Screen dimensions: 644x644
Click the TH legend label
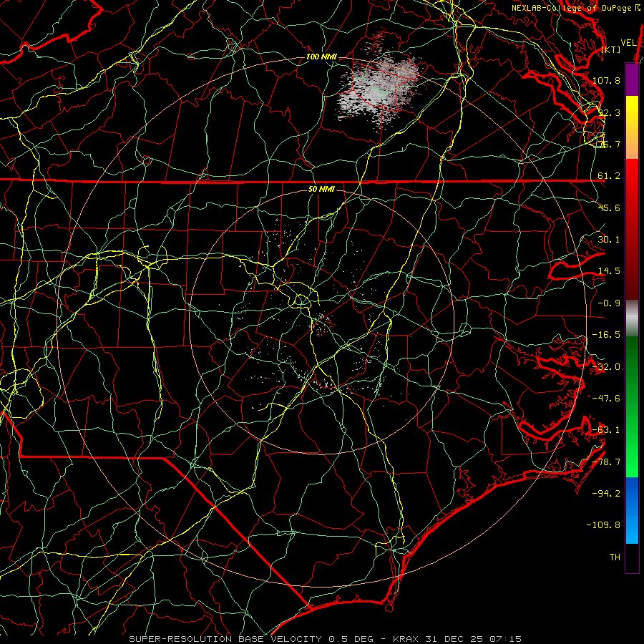pyautogui.click(x=615, y=557)
